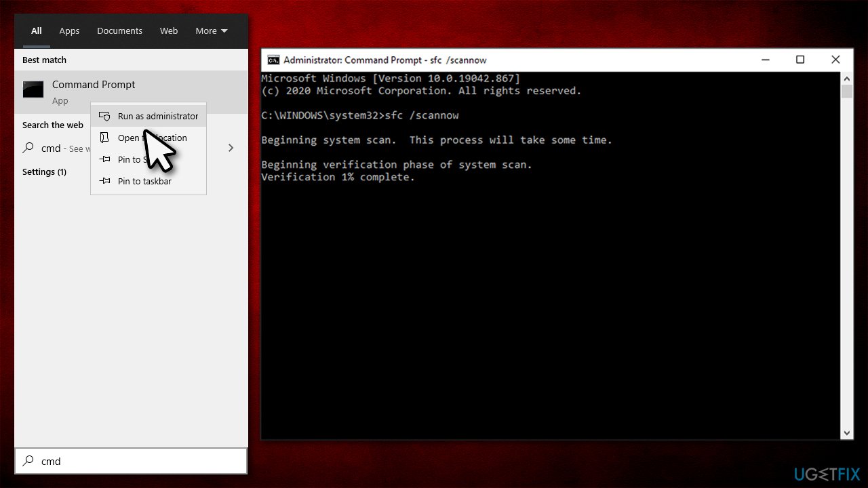Viewport: 868px width, 488px height.
Task: Click the Command Prompt scrollbar up arrow
Action: point(847,78)
